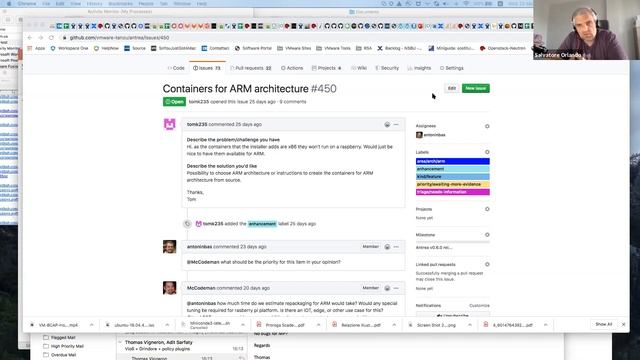
Task: Open the RSA bookmark folder
Action: 364,48
